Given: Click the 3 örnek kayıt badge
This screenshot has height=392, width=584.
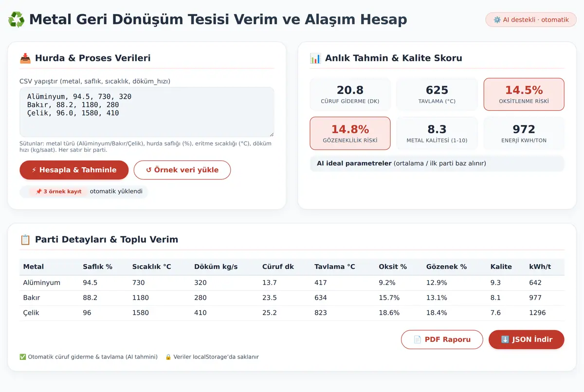Looking at the screenshot, I should 58,192.
